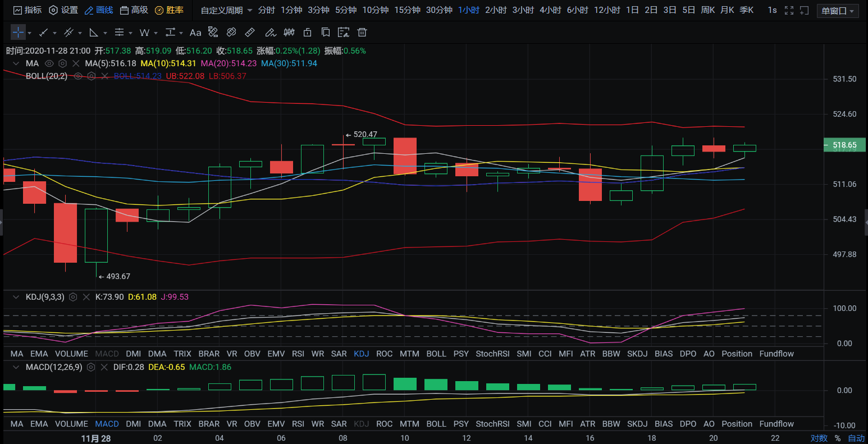Click the fullscreen expand icon
The image size is (868, 444).
pyautogui.click(x=789, y=10)
